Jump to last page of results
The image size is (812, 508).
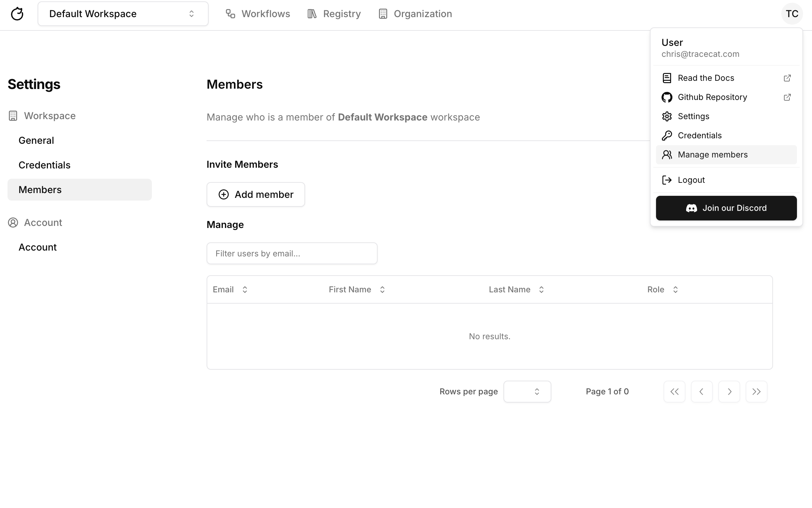point(756,392)
